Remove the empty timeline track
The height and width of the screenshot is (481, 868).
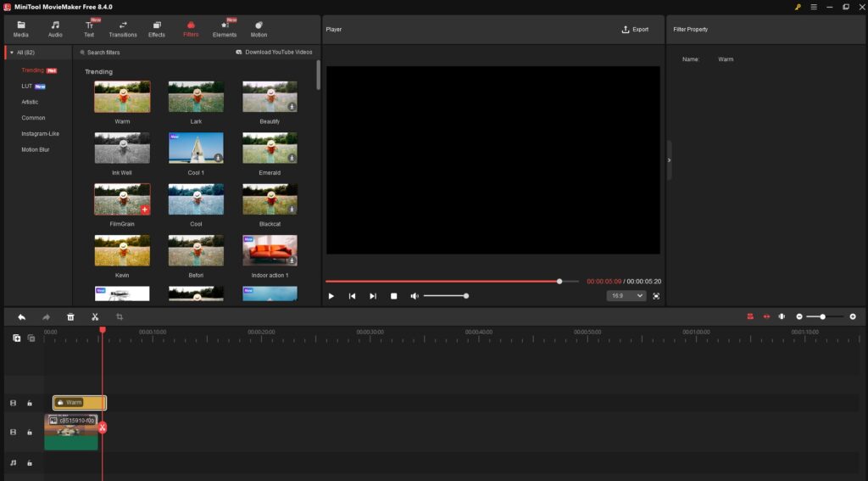click(x=31, y=338)
